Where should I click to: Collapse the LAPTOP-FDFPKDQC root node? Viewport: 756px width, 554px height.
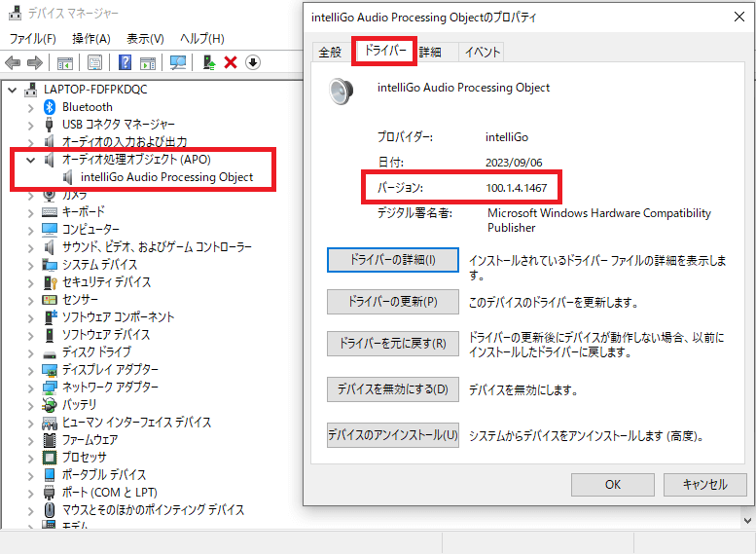(x=13, y=90)
